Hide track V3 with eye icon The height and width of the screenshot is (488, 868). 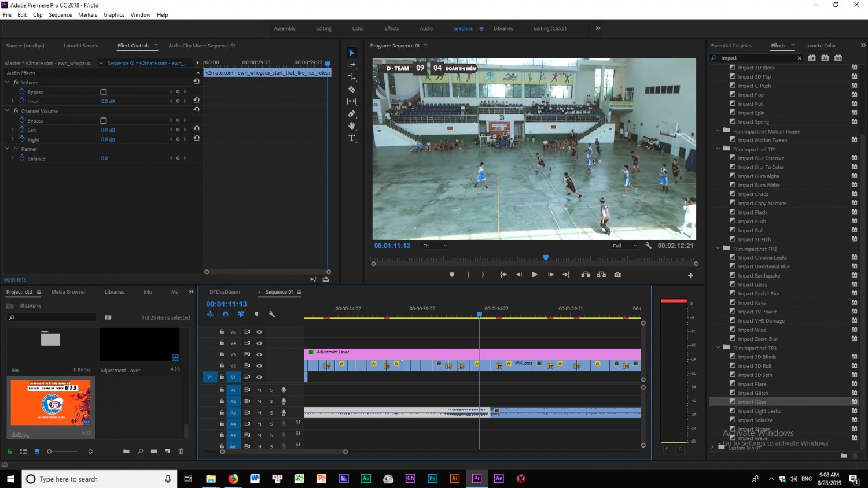coord(259,354)
